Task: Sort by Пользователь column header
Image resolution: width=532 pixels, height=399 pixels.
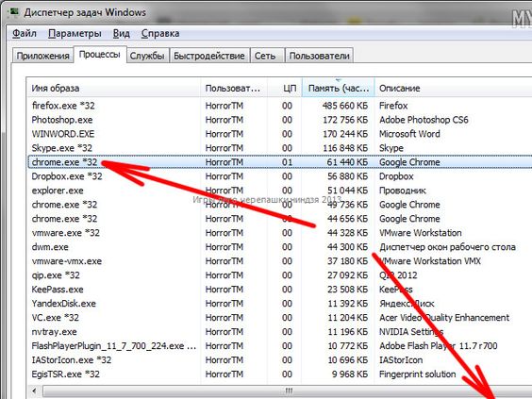Action: 234,89
